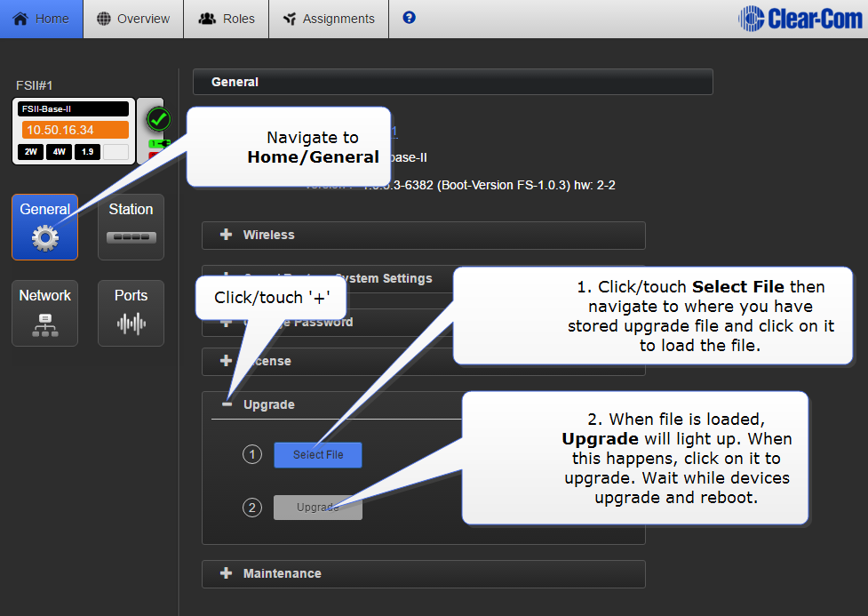Open the Network settings tile
Image resolution: width=868 pixels, height=616 pixels.
44,313
